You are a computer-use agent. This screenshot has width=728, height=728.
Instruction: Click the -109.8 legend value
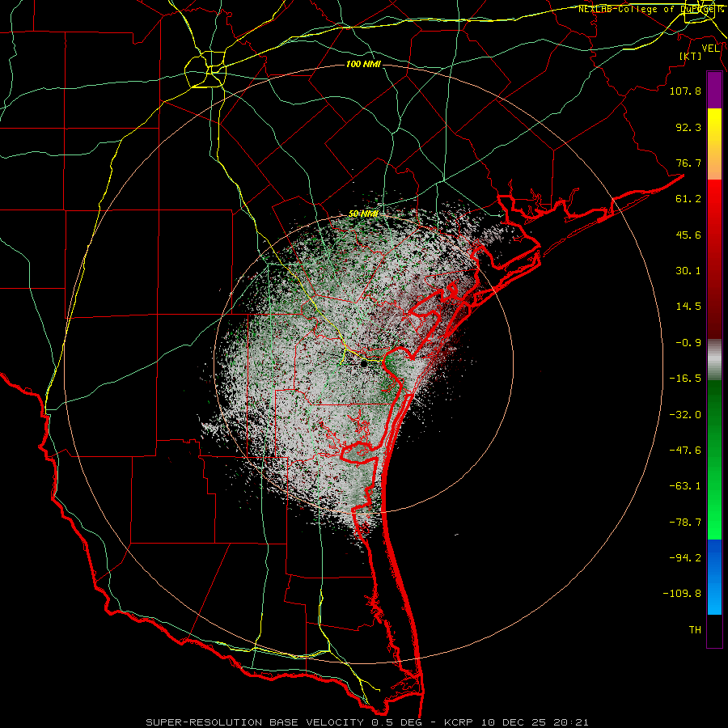click(x=682, y=594)
